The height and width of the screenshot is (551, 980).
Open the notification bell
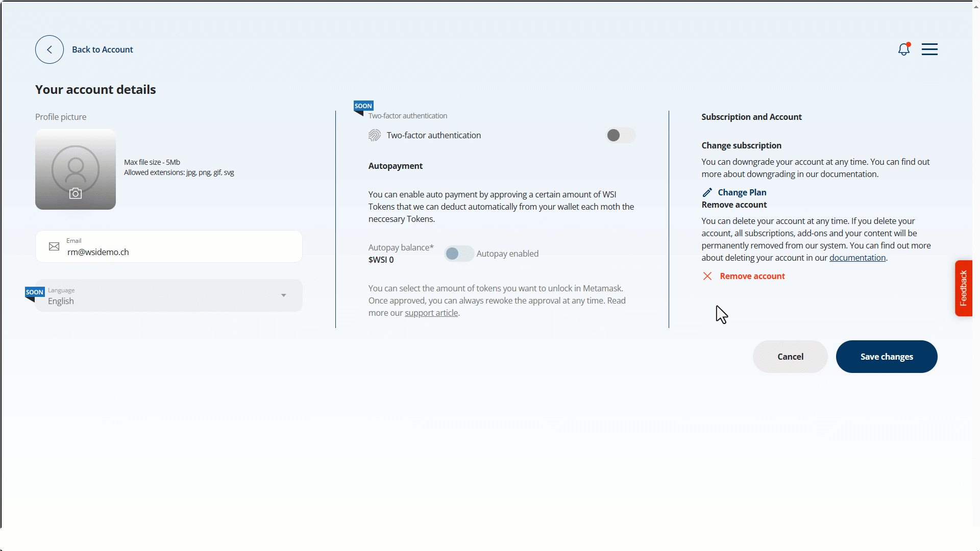pos(903,49)
